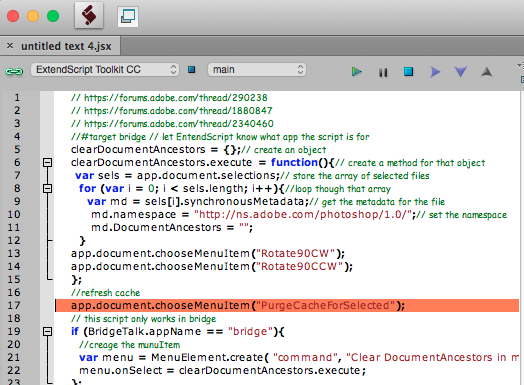Run the script with green play button
524x385 pixels.
pyautogui.click(x=357, y=72)
